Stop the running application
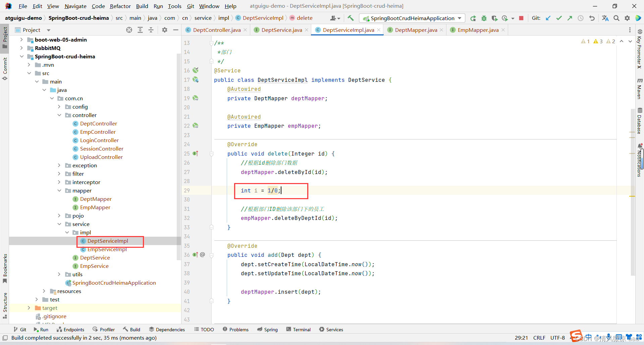Screen dimensions: 644x345 pyautogui.click(x=521, y=18)
